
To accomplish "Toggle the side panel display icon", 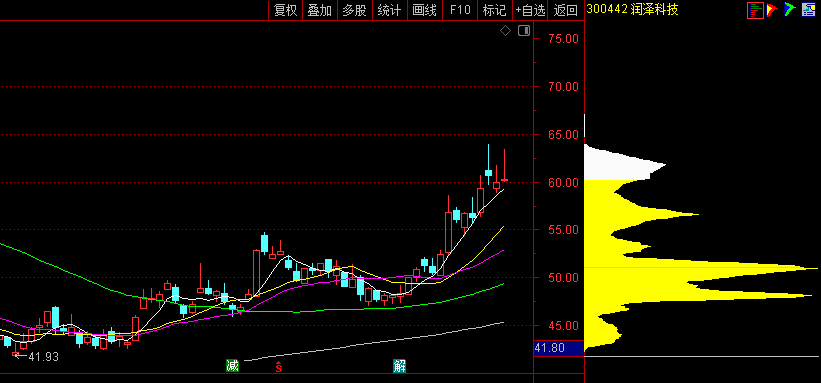I will 524,31.
